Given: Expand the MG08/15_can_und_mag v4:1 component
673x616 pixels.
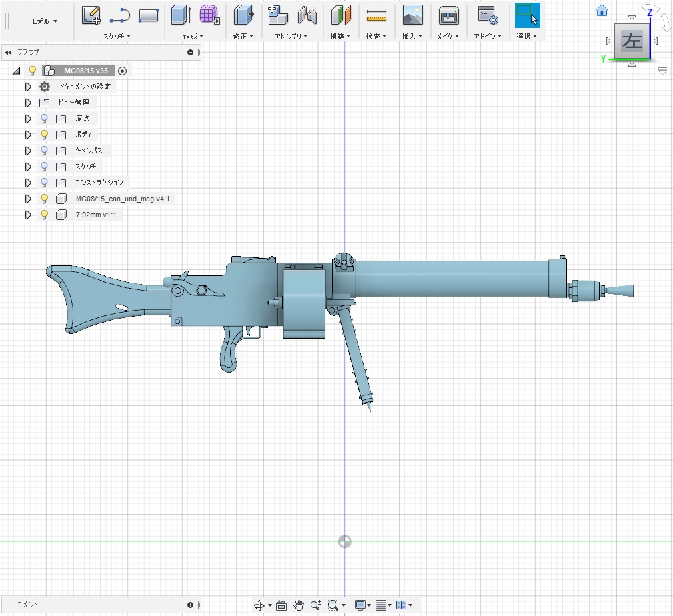Looking at the screenshot, I should 28,199.
